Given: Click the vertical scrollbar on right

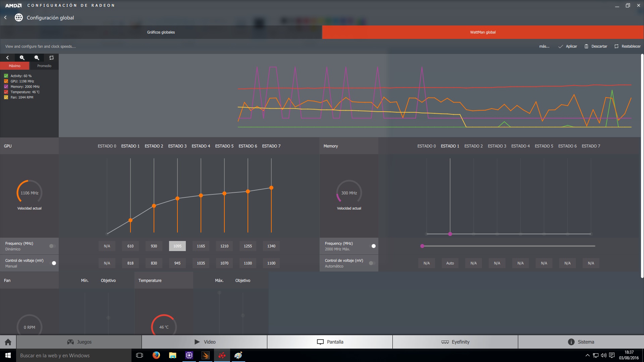Looking at the screenshot, I should click(x=642, y=166).
